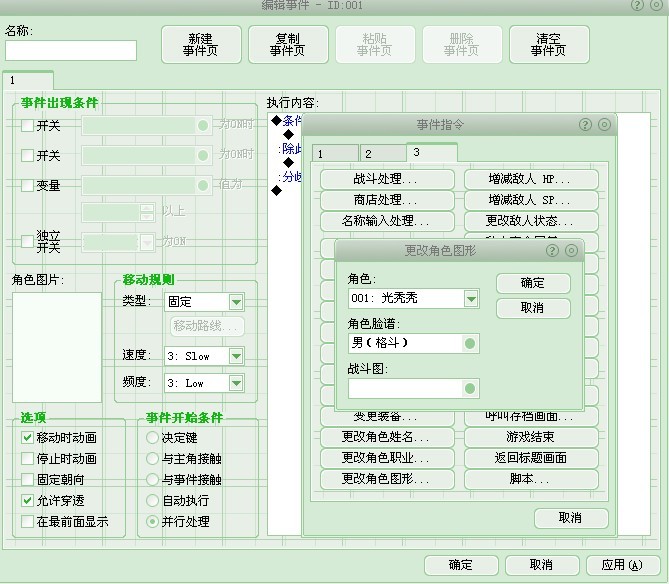Viewport: 669px width, 584px height.
Task: Expand the 角色 dropdown showing 001: 光秃秃
Action: [471, 299]
